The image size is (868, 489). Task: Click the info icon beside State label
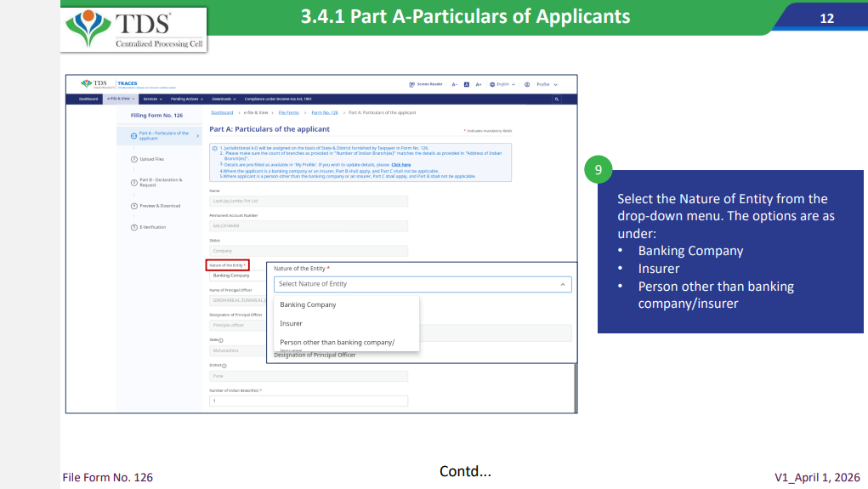click(x=221, y=340)
